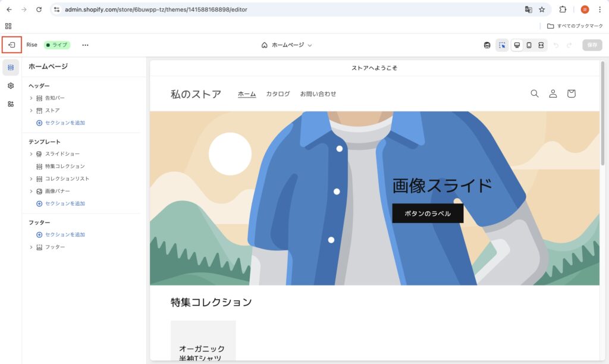Viewport: 609px width, 364px height.
Task: Toggle the preview inspector selection tool
Action: (502, 45)
